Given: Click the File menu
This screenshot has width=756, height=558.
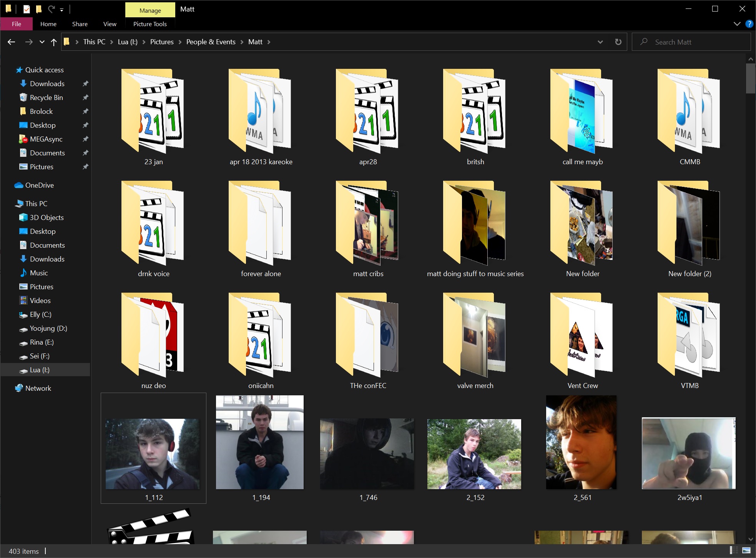Looking at the screenshot, I should click(x=17, y=24).
